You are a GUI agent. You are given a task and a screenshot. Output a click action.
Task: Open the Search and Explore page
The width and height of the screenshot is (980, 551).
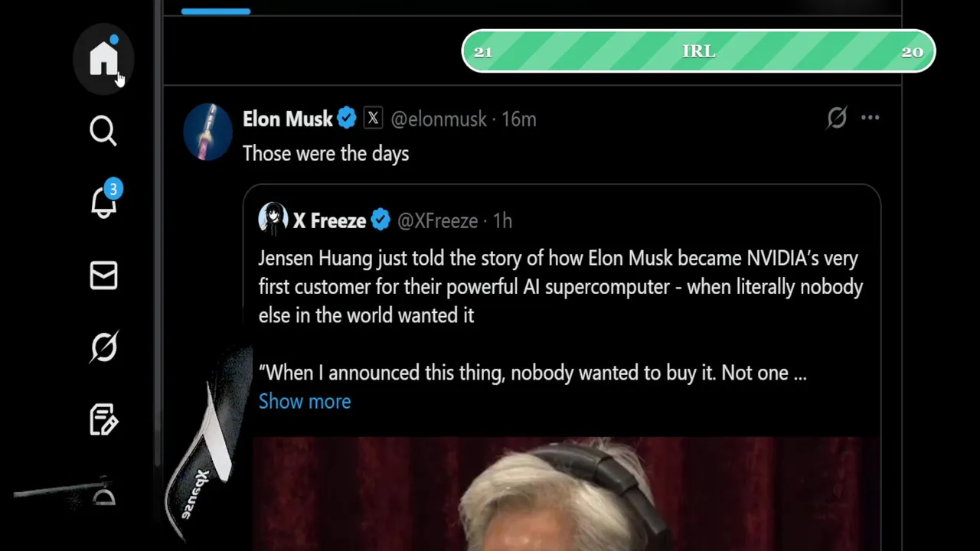(103, 131)
